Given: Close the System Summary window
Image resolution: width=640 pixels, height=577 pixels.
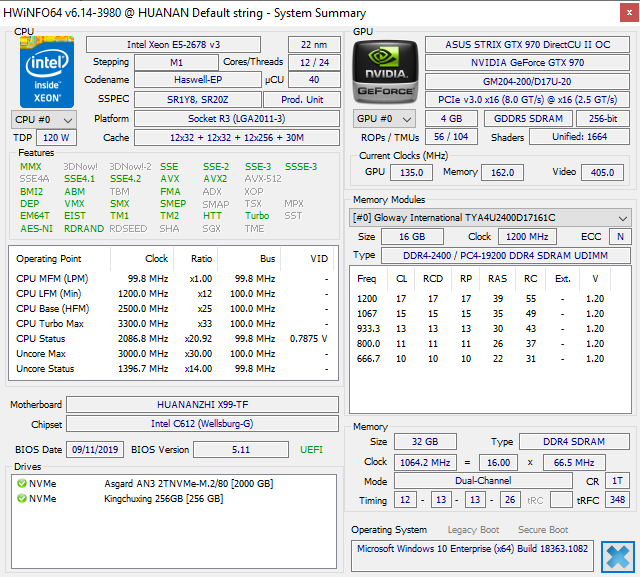Looking at the screenshot, I should pyautogui.click(x=629, y=13).
